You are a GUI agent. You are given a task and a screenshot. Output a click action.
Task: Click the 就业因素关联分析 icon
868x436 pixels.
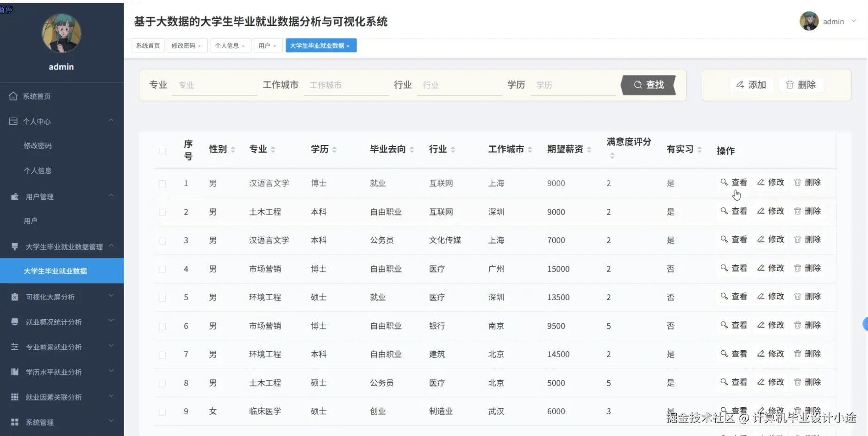(14, 397)
